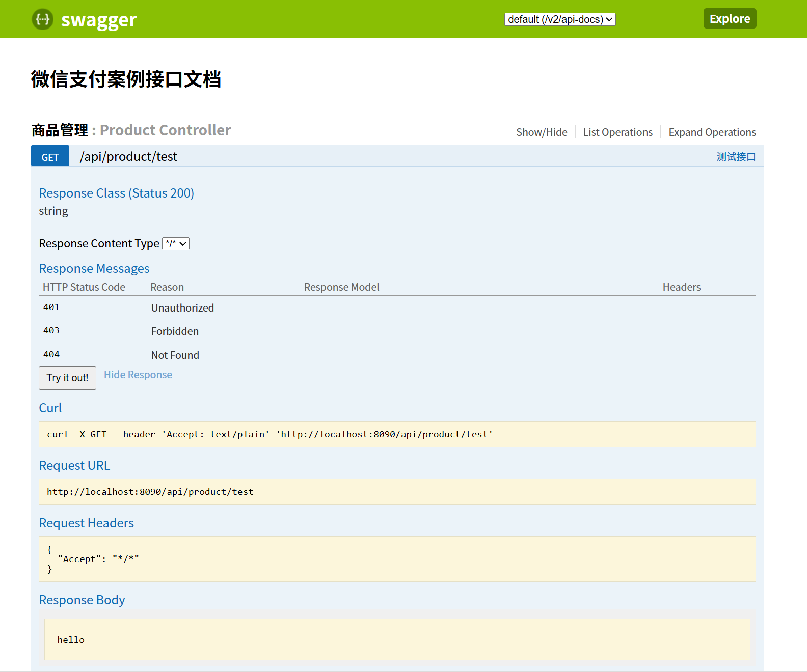The width and height of the screenshot is (807, 672).
Task: Click the Request Headers heading
Action: point(87,523)
